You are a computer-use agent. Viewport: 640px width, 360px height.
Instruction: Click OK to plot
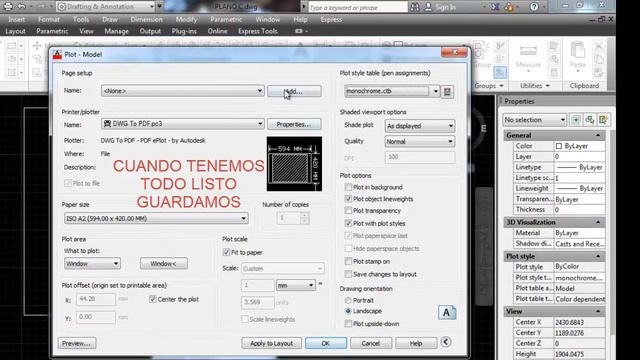(x=326, y=343)
